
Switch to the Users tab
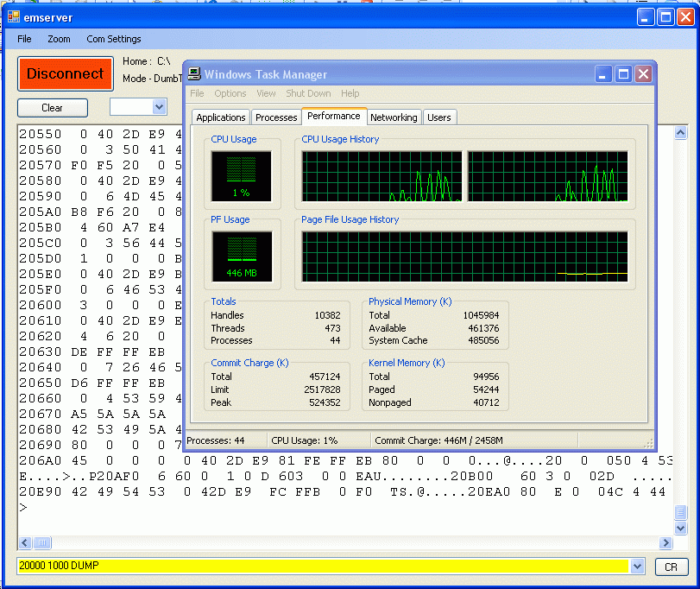(439, 117)
